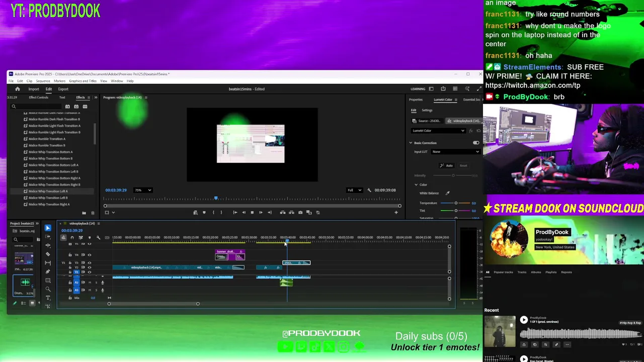Open the Input LUT dropdown

coord(456,152)
